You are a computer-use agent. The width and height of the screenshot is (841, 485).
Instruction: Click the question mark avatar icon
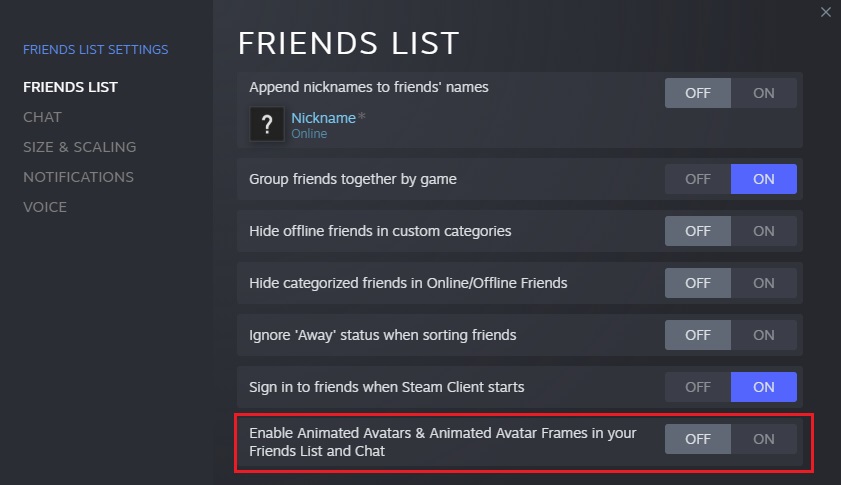pyautogui.click(x=266, y=124)
